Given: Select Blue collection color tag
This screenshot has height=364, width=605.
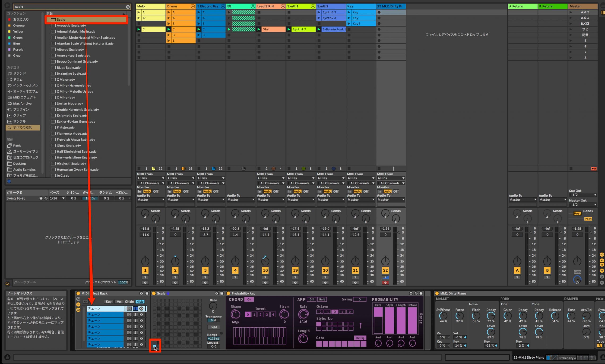Looking at the screenshot, I should coord(17,44).
